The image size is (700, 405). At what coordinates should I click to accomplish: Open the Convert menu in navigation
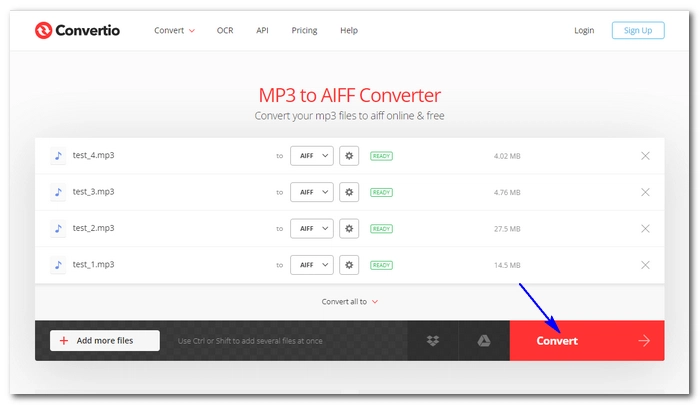pyautogui.click(x=174, y=30)
